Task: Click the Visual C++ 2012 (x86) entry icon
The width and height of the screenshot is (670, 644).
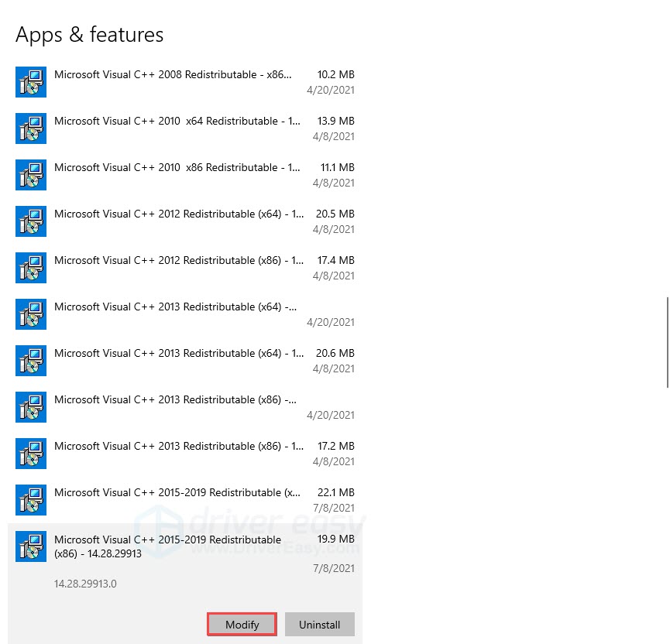Action: [31, 268]
